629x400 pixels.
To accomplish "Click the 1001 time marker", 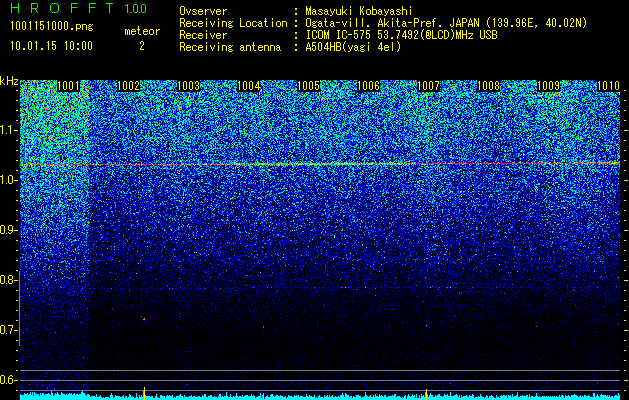I will click(x=68, y=86).
